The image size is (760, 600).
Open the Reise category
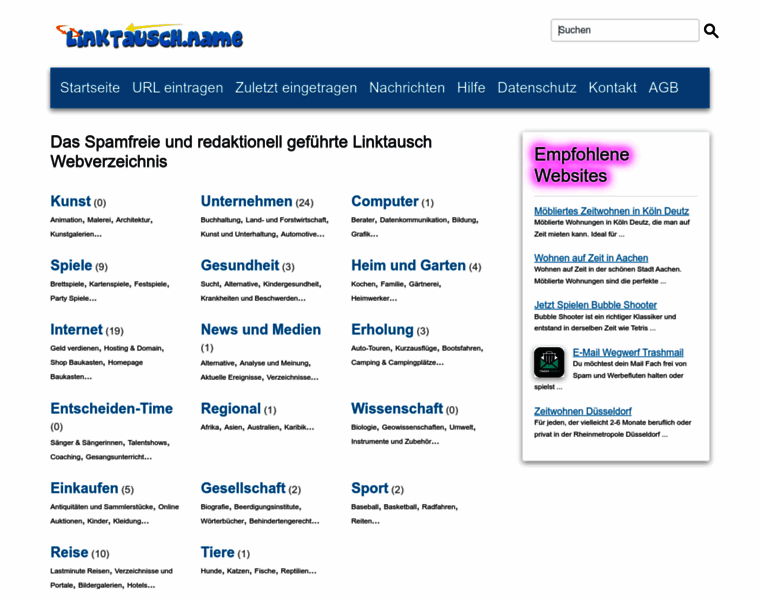click(69, 552)
